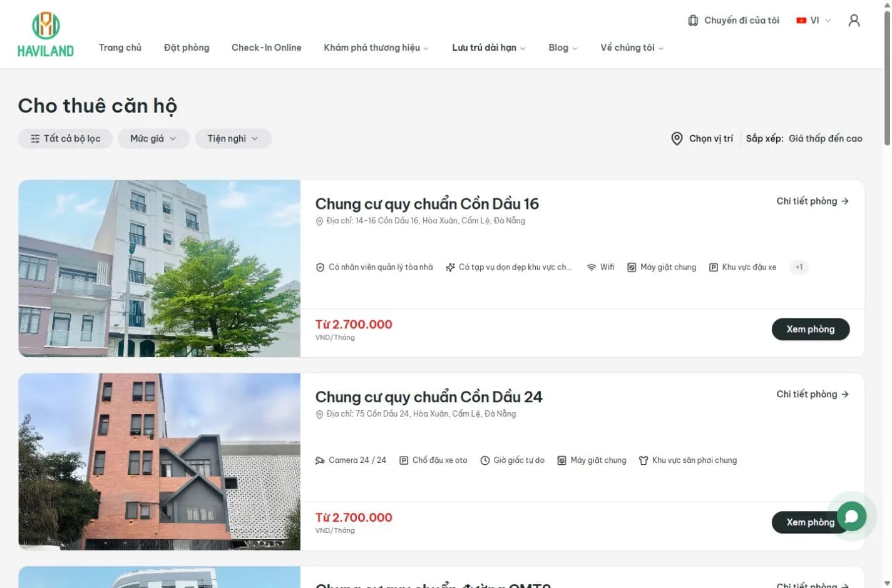
Task: Open the Đặt phòng page
Action: coord(187,48)
